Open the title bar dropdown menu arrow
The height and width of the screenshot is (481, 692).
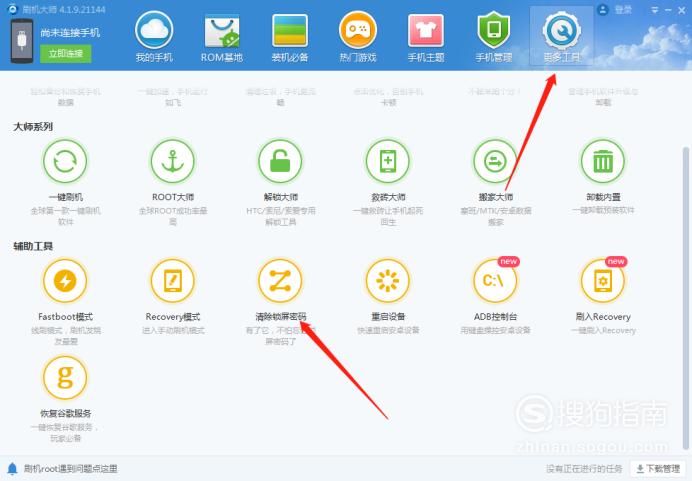(655, 10)
